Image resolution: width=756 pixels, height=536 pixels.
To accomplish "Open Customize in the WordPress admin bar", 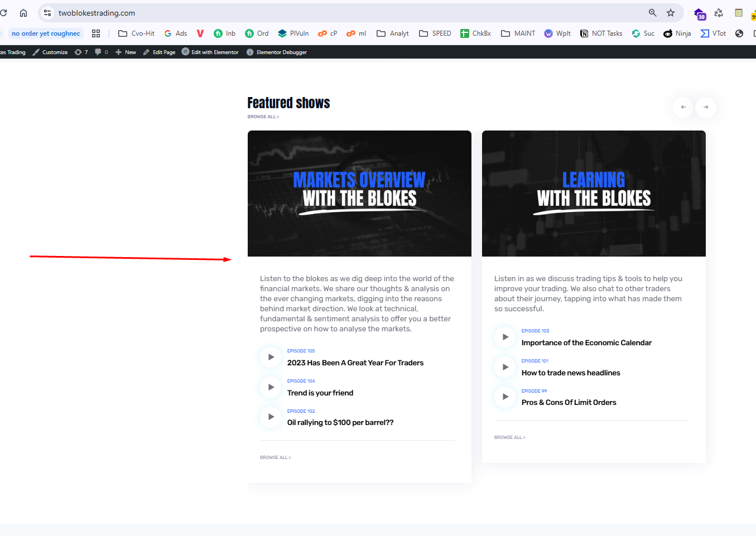I will [x=50, y=52].
